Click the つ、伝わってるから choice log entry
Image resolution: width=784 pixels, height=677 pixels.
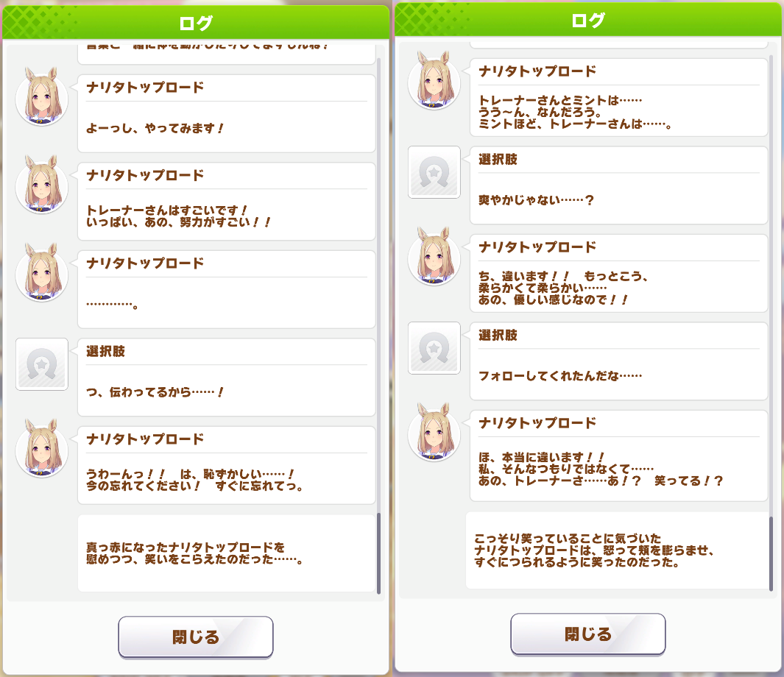tap(227, 378)
